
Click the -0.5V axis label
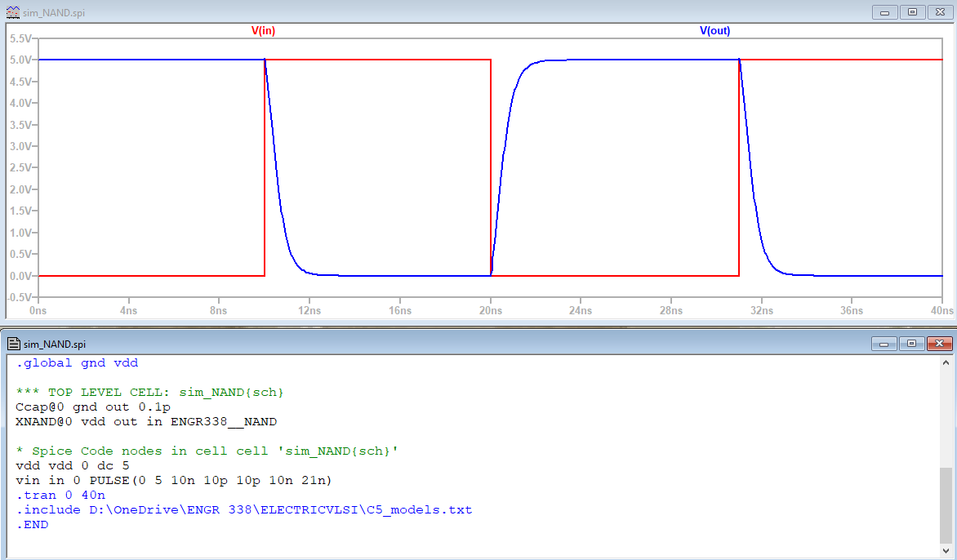coord(20,297)
